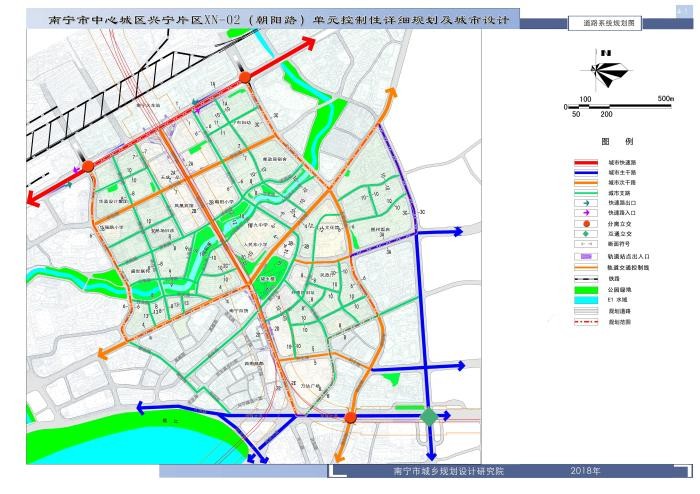The width and height of the screenshot is (700, 494).
Task: Click the bright green 公园绿地 legend swatch
Action: [x=586, y=290]
